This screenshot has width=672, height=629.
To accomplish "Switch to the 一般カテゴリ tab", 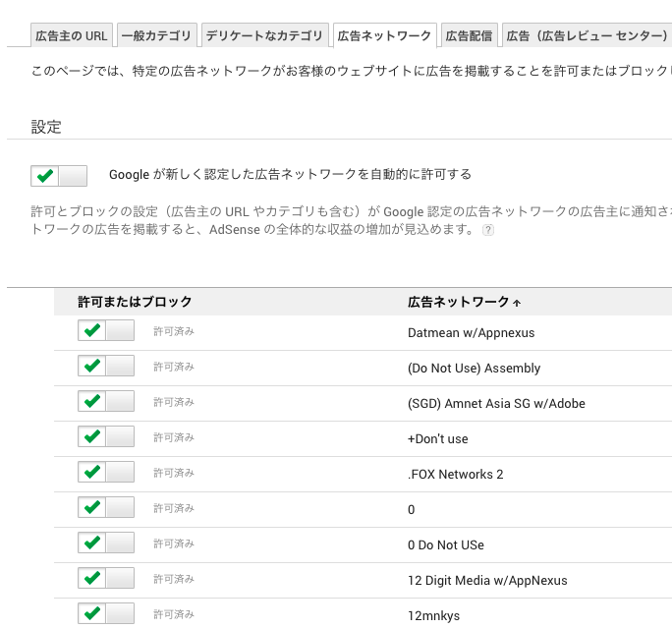I will [x=157, y=35].
